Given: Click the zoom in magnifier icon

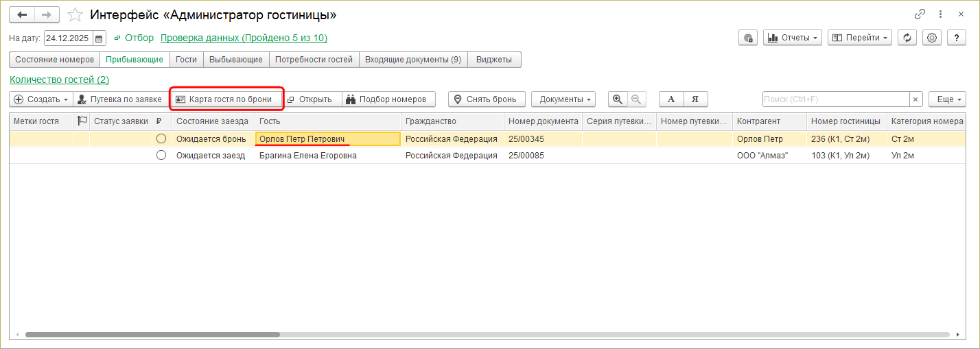Looking at the screenshot, I should 618,99.
